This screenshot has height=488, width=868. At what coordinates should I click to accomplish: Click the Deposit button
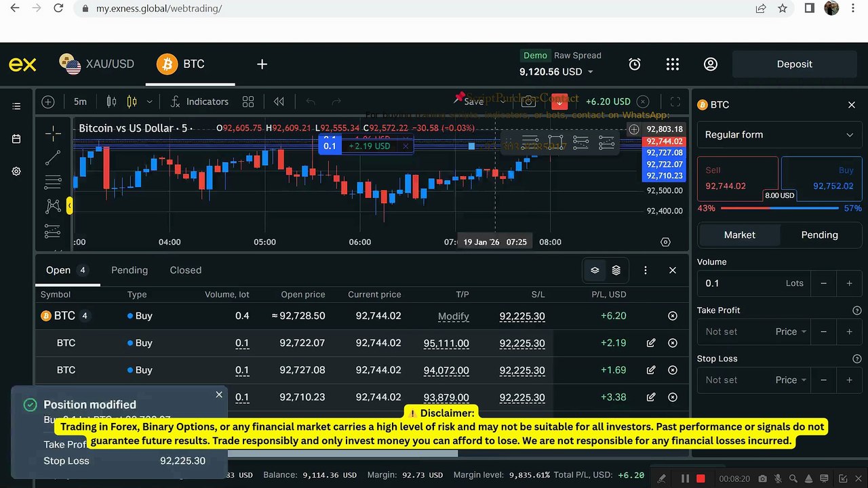(x=794, y=64)
